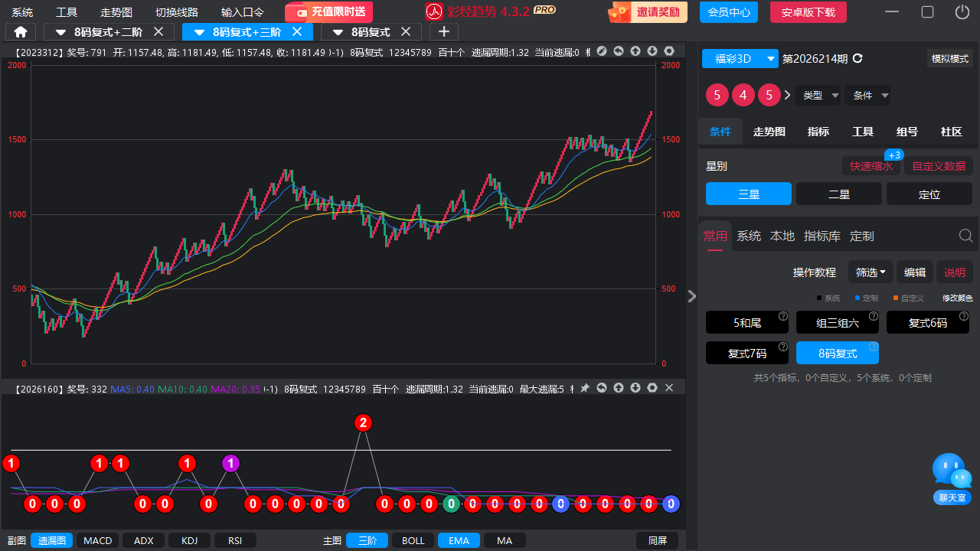Enable BOLL on the main chart
980x551 pixels.
pos(413,540)
